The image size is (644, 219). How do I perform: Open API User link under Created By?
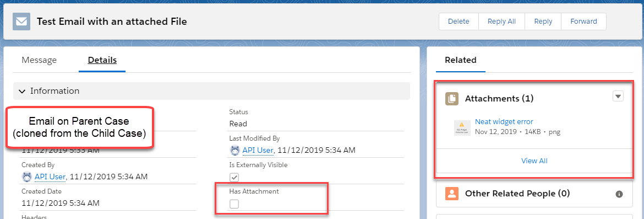[x=50, y=177]
